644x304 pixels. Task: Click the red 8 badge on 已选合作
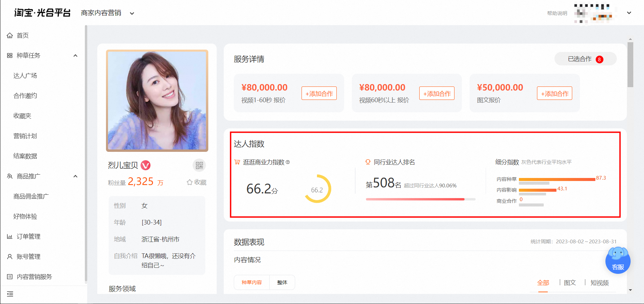click(599, 59)
